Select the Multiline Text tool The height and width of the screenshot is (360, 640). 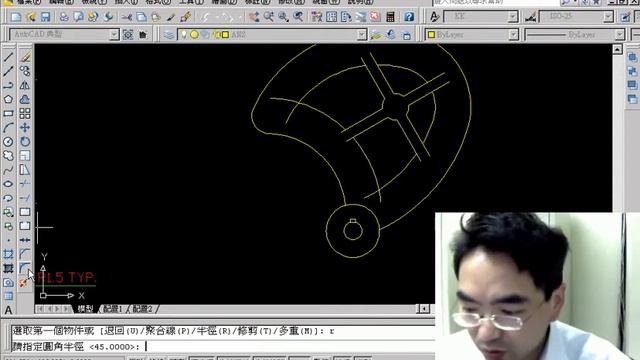coord(8,310)
